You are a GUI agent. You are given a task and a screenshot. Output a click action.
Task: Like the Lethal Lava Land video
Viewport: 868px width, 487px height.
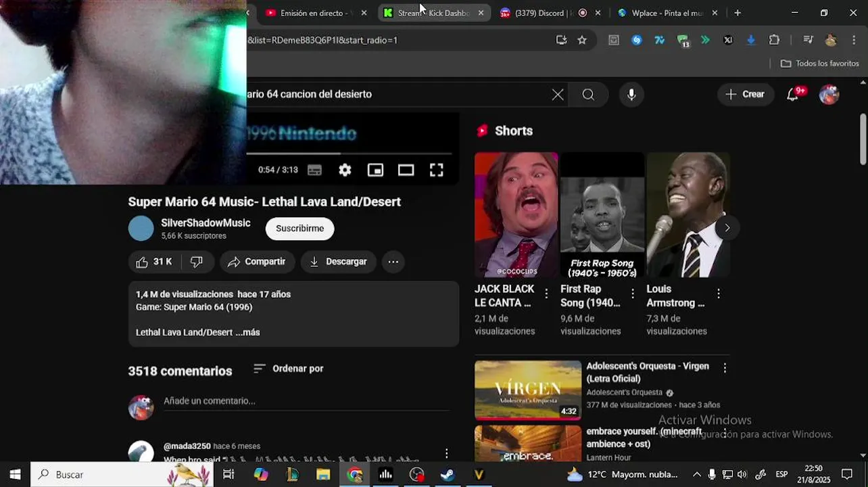[x=155, y=262]
